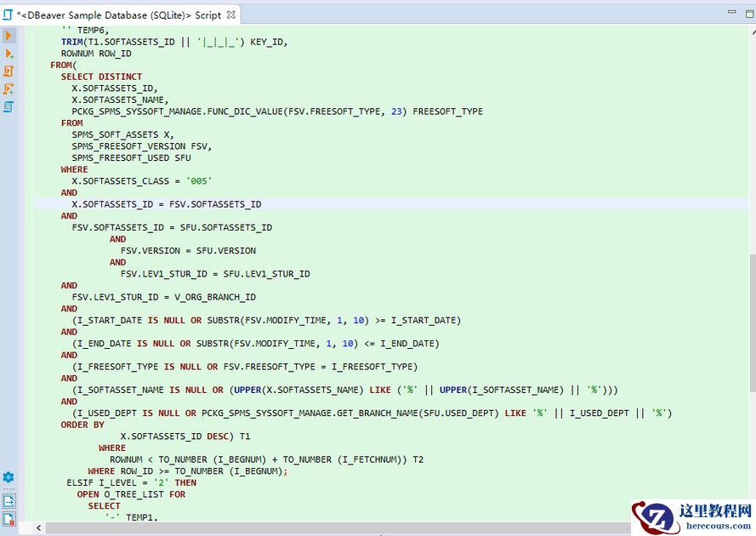756x536 pixels.
Task: Click the ROWNUM < TO_NUMBER (I_BEGNUM) line
Action: point(267,459)
